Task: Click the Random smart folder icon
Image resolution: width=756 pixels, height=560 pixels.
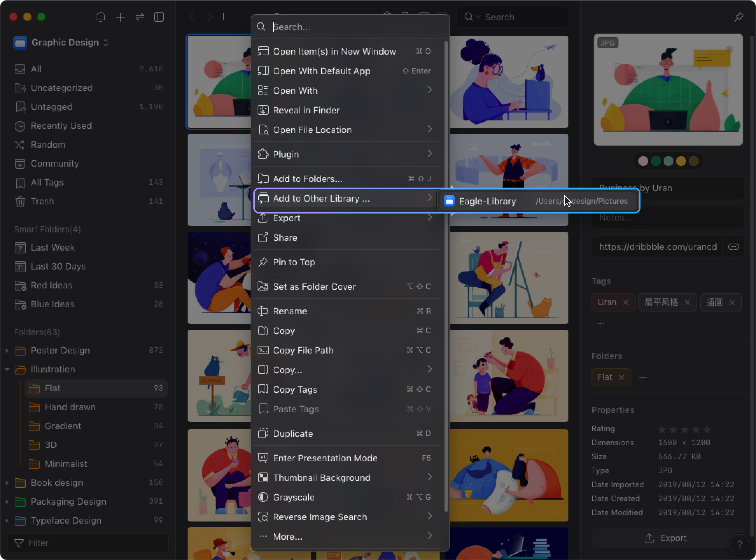Action: 19,144
